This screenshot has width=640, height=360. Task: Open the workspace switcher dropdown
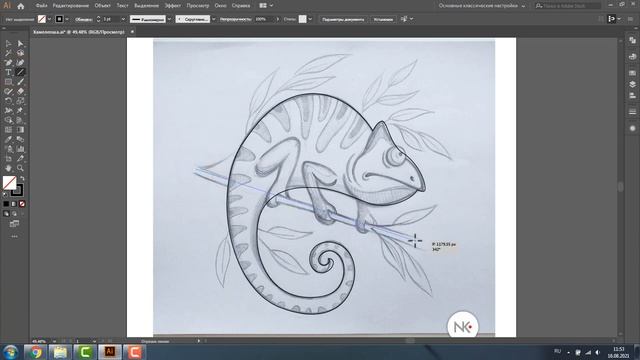482,6
